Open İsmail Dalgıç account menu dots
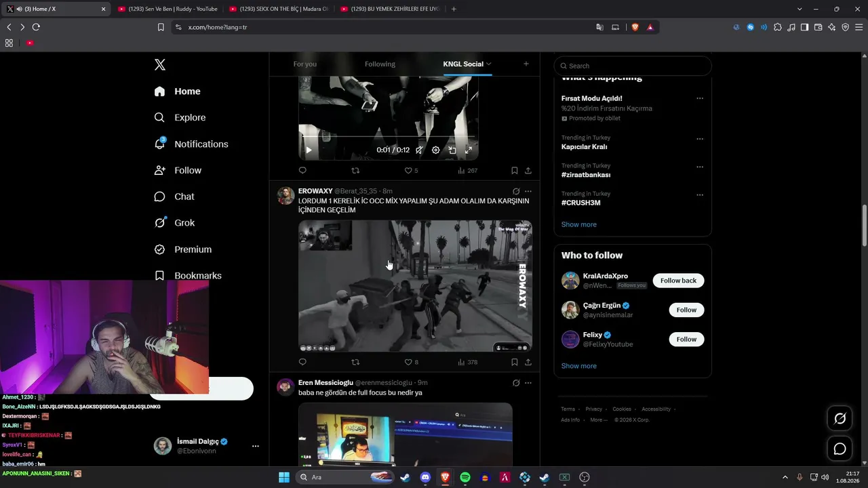The image size is (868, 488). (x=256, y=446)
